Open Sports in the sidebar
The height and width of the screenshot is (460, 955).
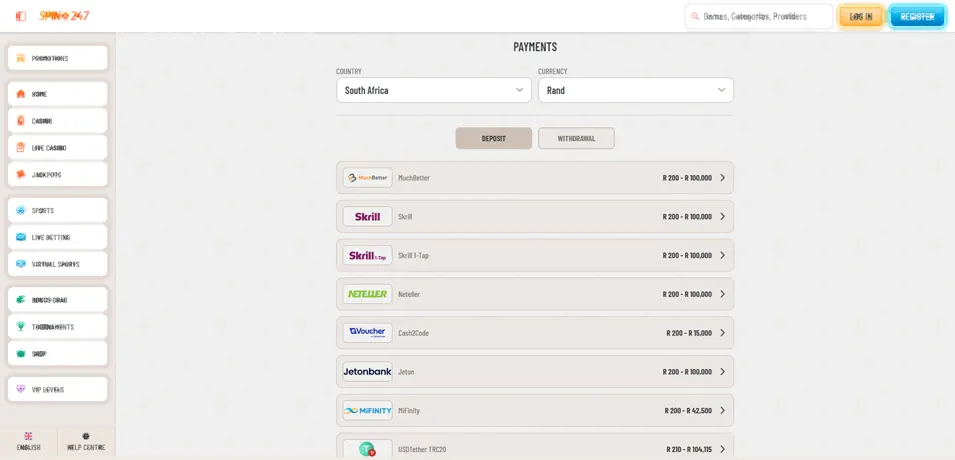(x=57, y=211)
